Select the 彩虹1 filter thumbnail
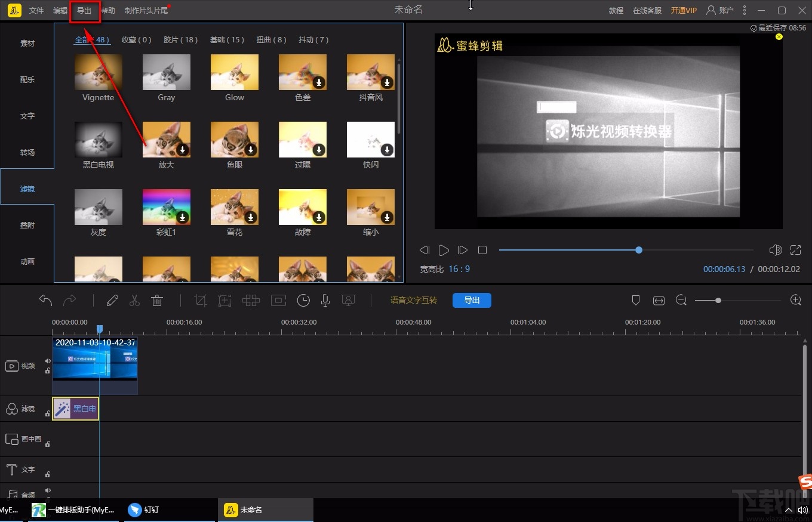Image resolution: width=812 pixels, height=522 pixels. (167, 207)
